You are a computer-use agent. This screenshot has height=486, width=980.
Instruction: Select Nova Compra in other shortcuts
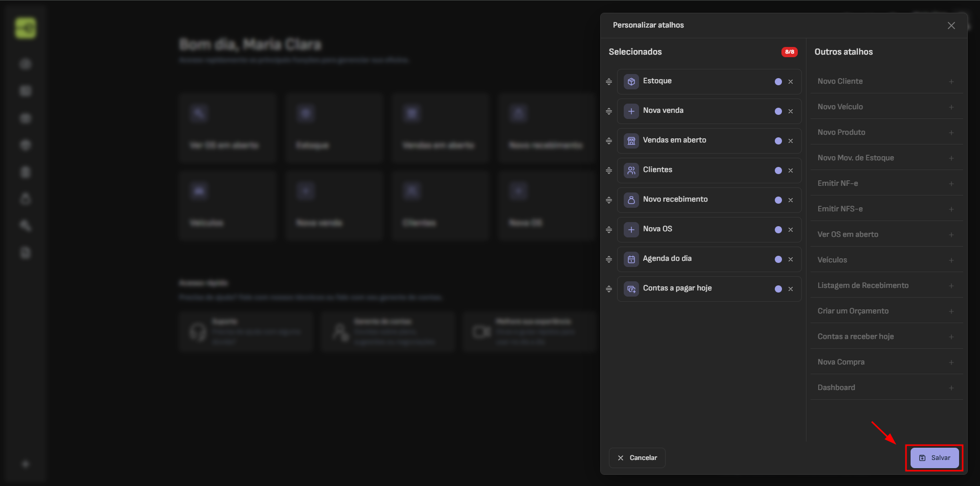pyautogui.click(x=841, y=362)
